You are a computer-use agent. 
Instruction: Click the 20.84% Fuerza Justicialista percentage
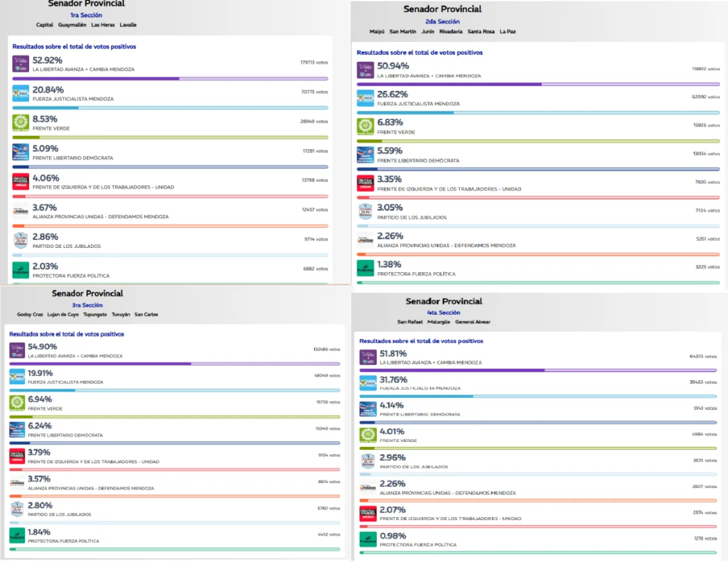48,90
